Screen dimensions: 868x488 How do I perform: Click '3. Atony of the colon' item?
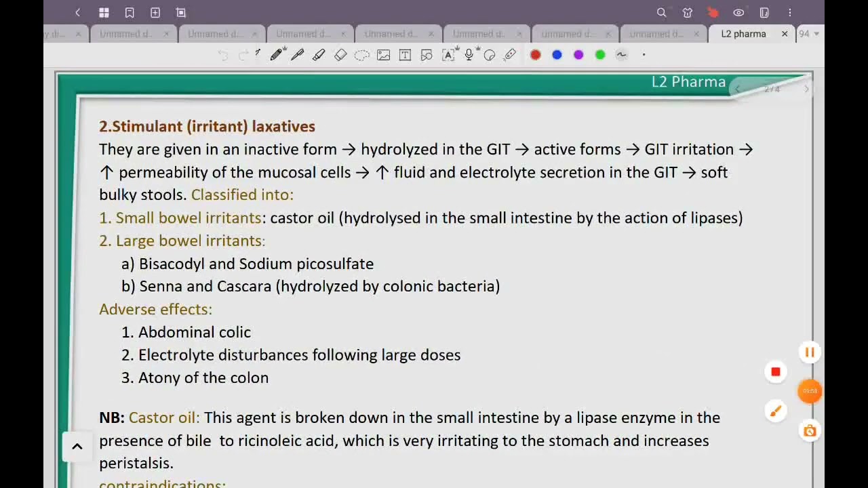pos(195,378)
